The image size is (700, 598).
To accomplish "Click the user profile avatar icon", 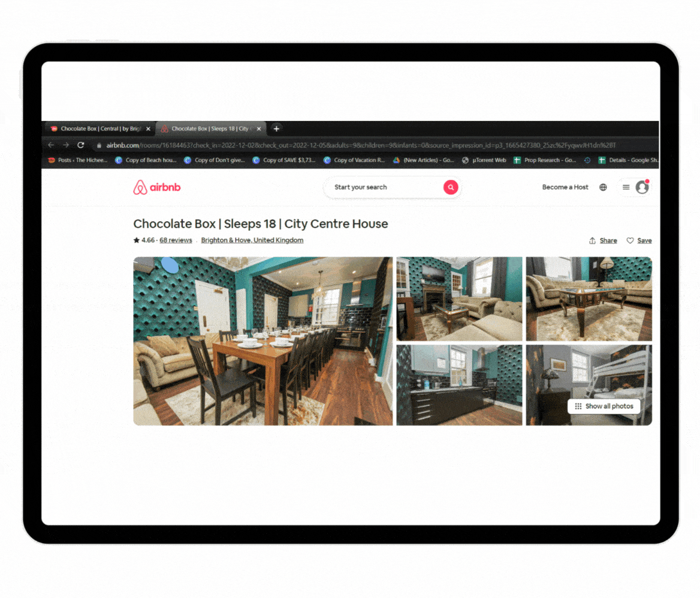I will pyautogui.click(x=642, y=188).
